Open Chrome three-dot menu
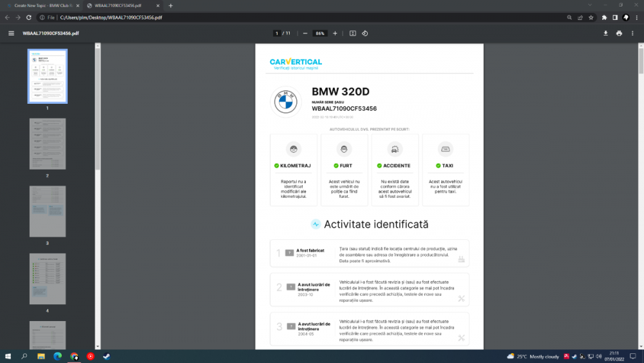Screen dimensions: 644x363 point(637,17)
